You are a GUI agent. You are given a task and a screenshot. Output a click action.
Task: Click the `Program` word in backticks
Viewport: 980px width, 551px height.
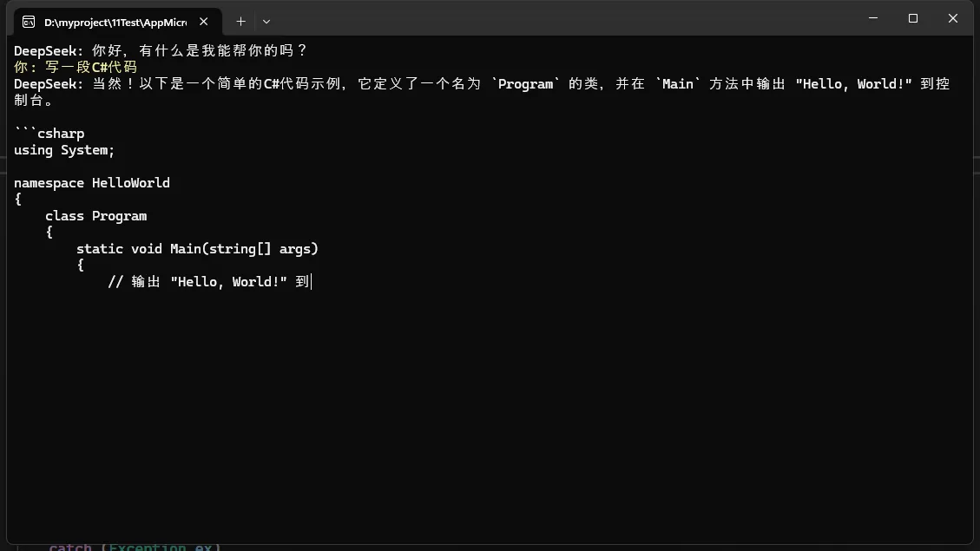pyautogui.click(x=526, y=84)
